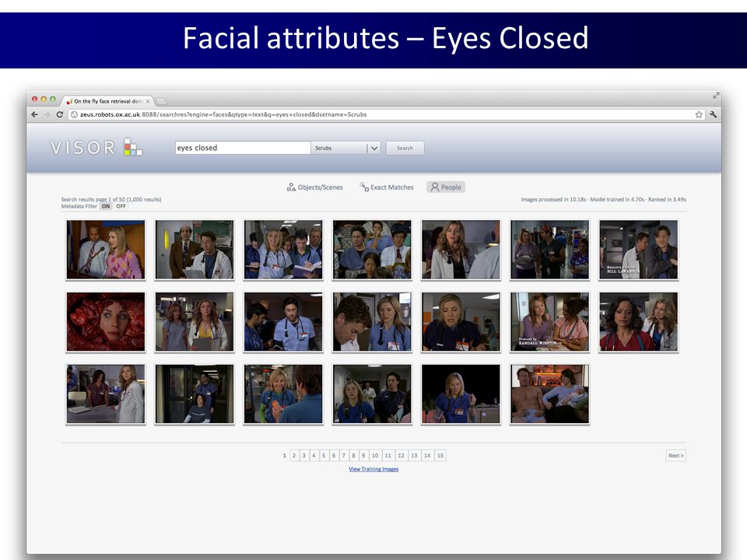The height and width of the screenshot is (560, 747).
Task: Select the People tab
Action: pos(446,187)
